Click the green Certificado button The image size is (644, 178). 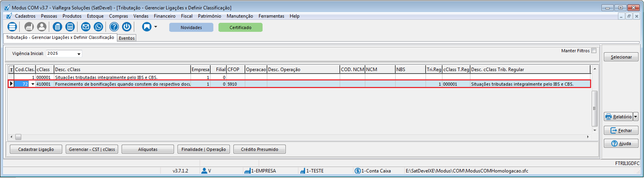pos(240,28)
